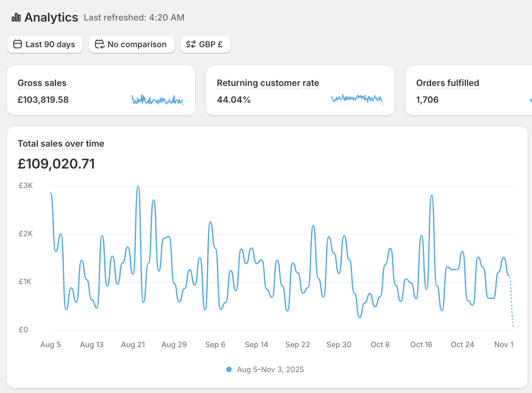Click the £3K y-axis label

point(26,185)
